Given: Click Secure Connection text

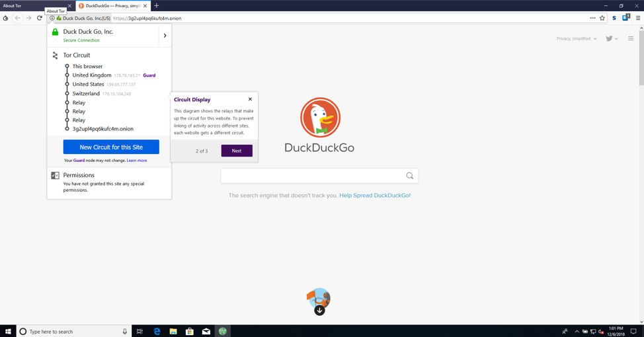Looking at the screenshot, I should click(81, 40).
